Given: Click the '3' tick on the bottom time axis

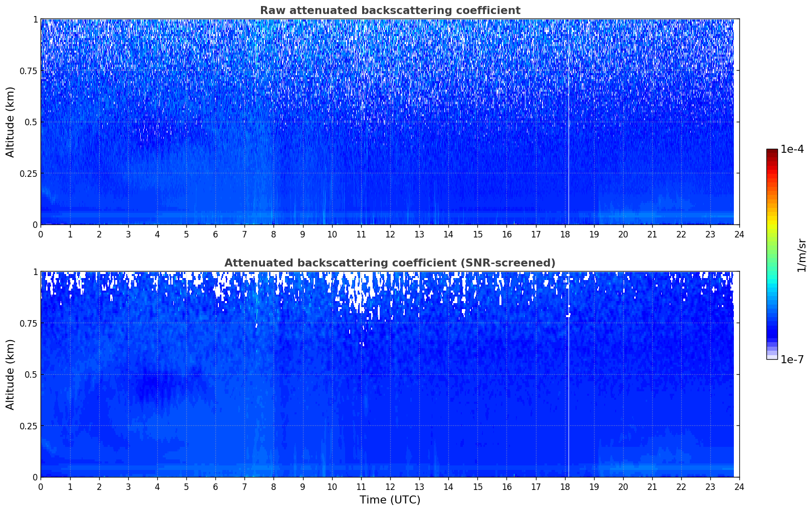Looking at the screenshot, I should coord(128,486).
